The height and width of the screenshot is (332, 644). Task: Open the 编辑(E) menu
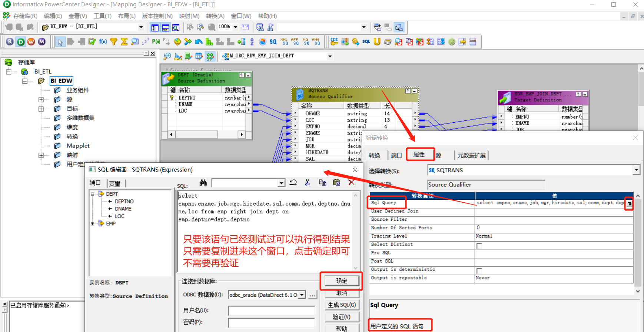click(x=53, y=16)
